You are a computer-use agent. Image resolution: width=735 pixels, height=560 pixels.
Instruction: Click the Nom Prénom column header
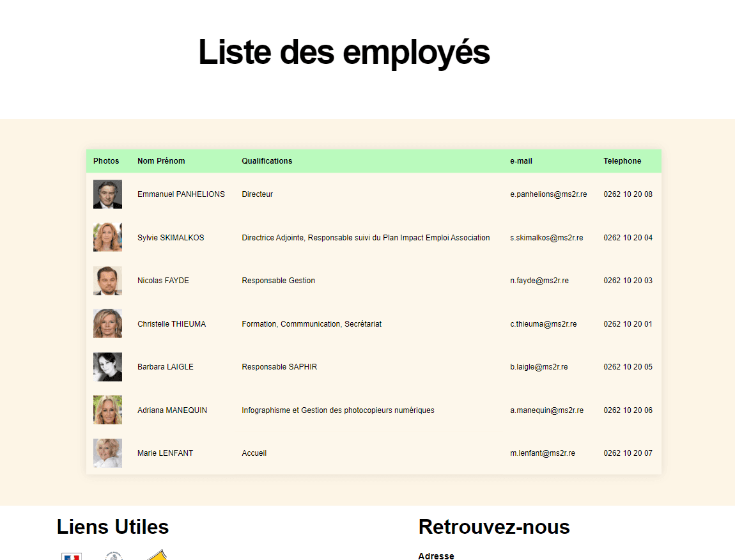pyautogui.click(x=161, y=161)
